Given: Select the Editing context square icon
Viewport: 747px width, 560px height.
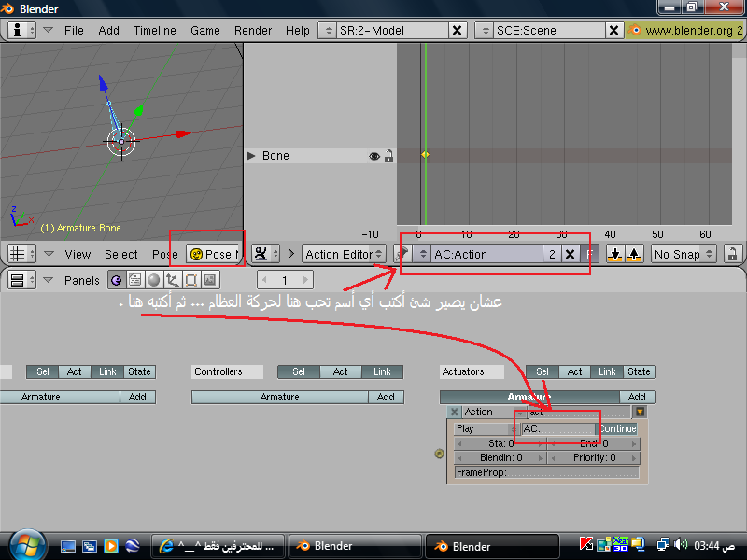Looking at the screenshot, I should (x=191, y=280).
